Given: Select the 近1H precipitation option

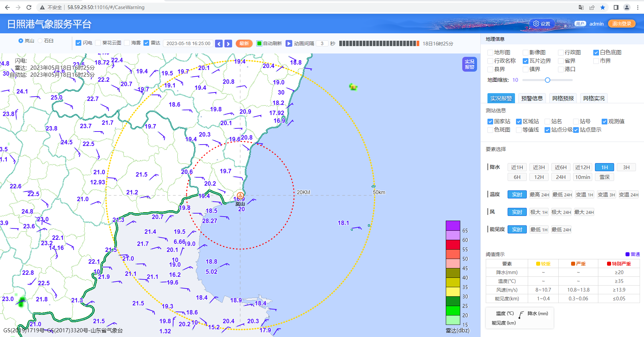Looking at the screenshot, I should [x=517, y=167].
